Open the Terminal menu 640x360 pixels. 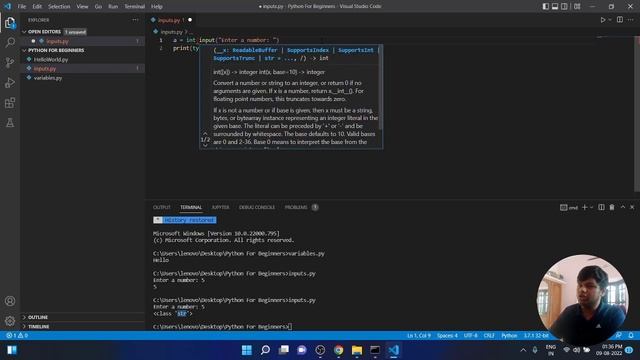tap(135, 7)
